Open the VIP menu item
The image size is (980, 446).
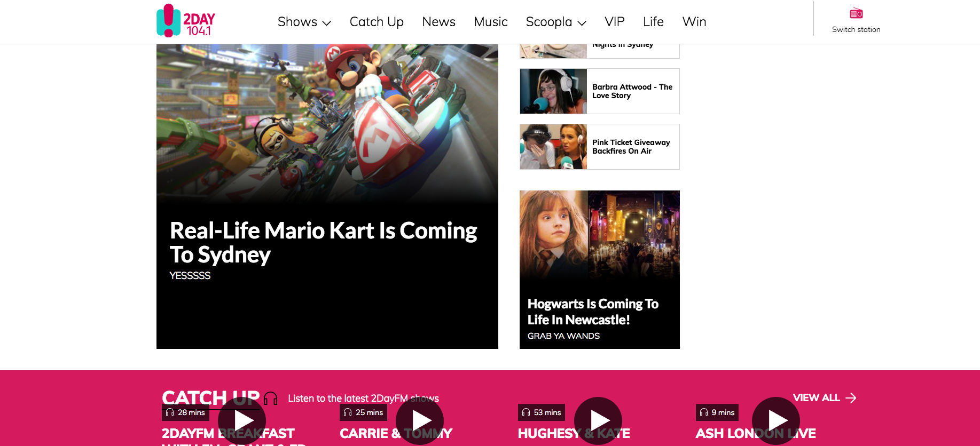[x=615, y=22]
